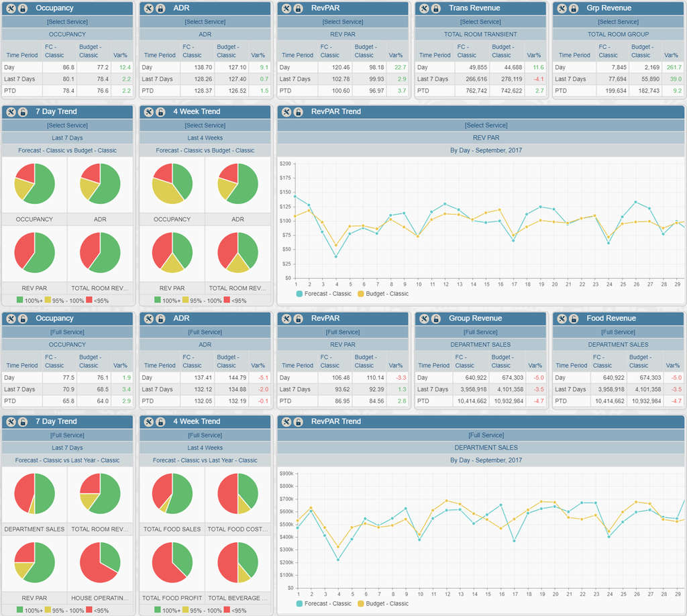The width and height of the screenshot is (687, 616).
Task: Toggle the lock on Trans Revenue widget
Action: click(x=436, y=8)
